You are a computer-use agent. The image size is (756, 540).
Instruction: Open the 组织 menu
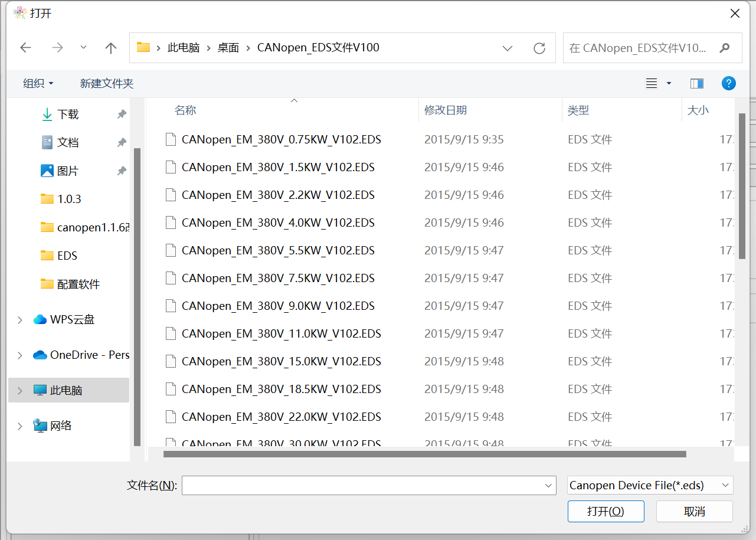38,83
